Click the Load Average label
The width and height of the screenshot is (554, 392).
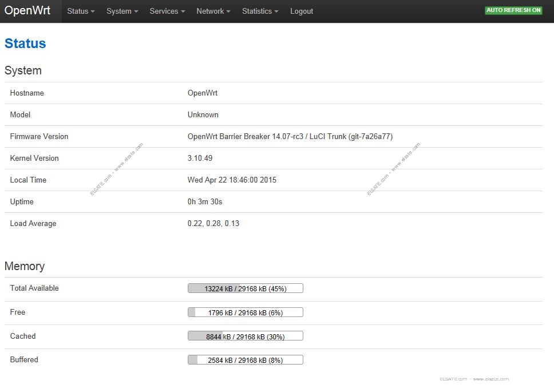[x=33, y=224]
